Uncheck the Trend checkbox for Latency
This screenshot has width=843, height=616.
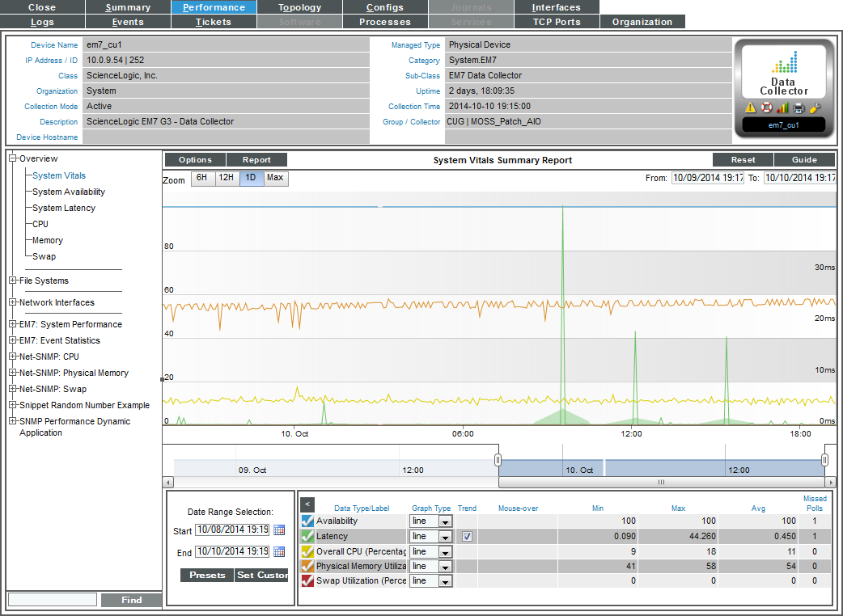467,536
